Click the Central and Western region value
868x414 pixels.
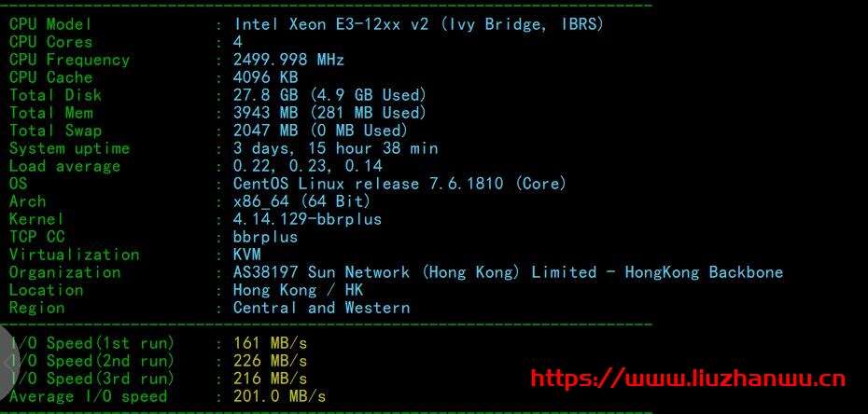coord(321,308)
